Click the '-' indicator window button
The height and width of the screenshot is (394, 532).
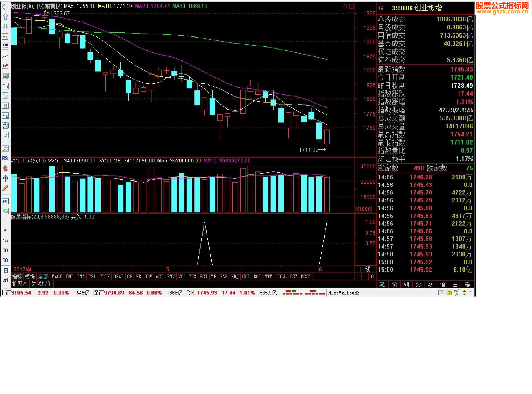click(x=365, y=277)
